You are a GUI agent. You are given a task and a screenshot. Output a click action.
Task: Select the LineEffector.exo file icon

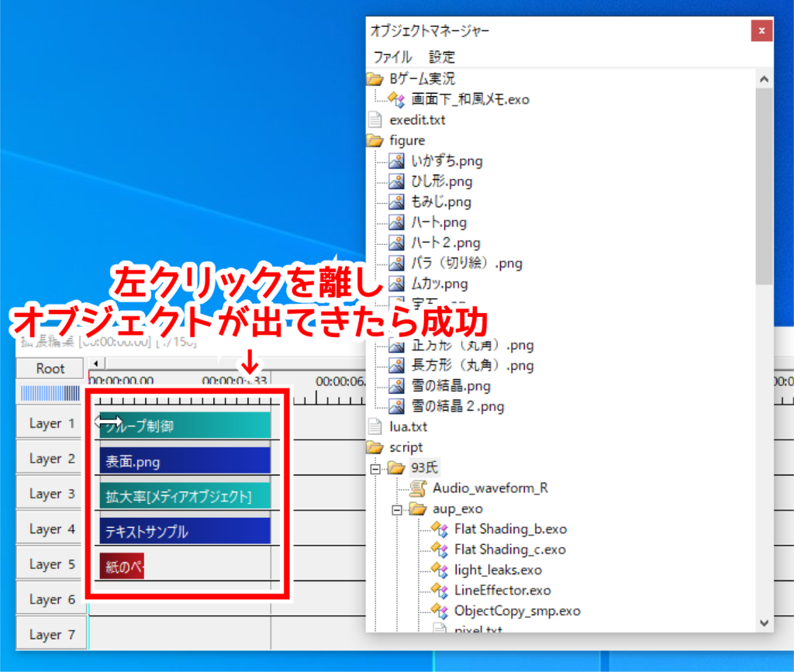[440, 591]
